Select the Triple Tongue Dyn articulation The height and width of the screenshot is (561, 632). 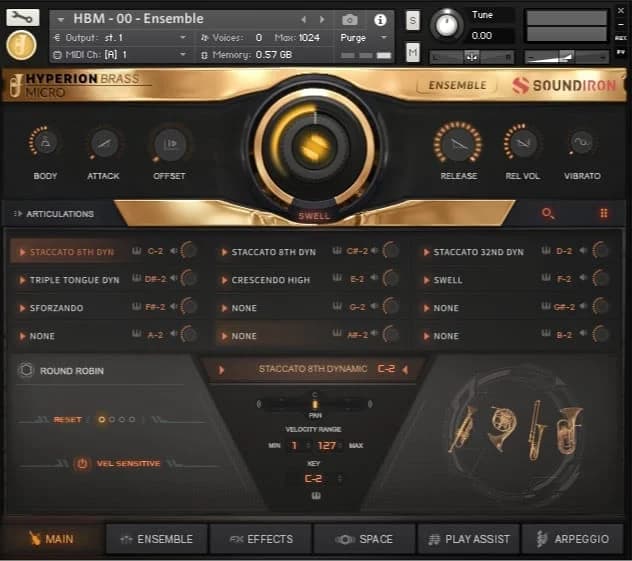[x=74, y=280]
